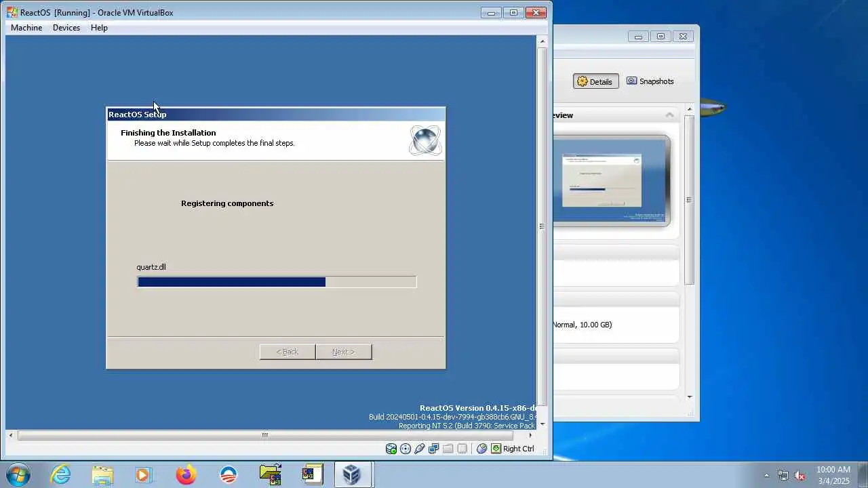Click the USB devices status icon
Viewport: 868px width, 488px height.
[x=420, y=449]
